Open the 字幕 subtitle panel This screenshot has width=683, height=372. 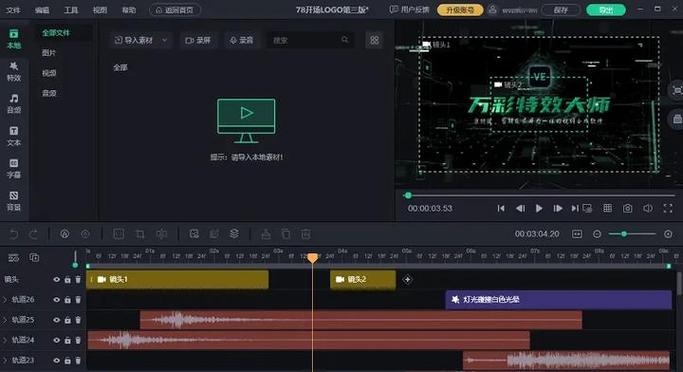click(14, 168)
